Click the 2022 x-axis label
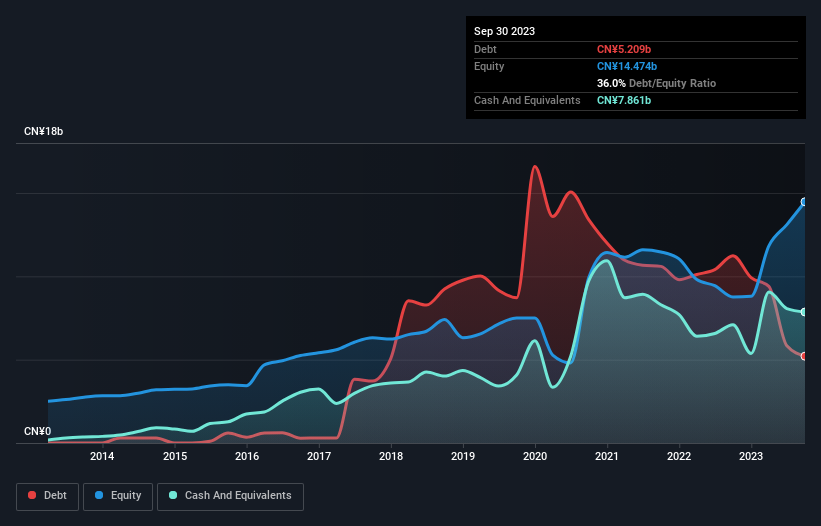Screen dimensions: 821x526 tap(679, 456)
